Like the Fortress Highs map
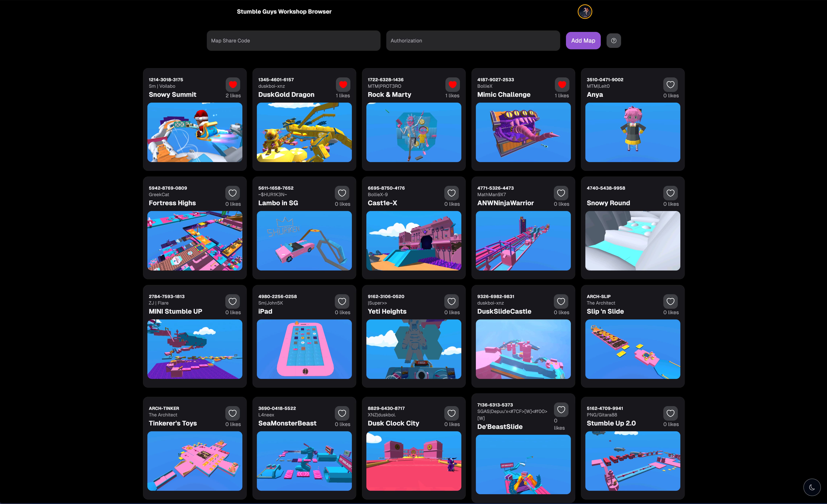 coord(233,193)
